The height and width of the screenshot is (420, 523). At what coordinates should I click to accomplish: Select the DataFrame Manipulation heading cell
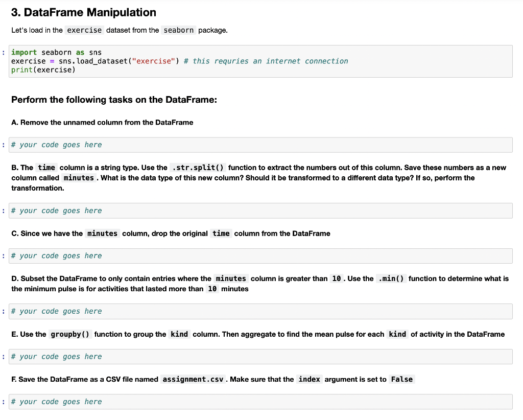(x=84, y=12)
